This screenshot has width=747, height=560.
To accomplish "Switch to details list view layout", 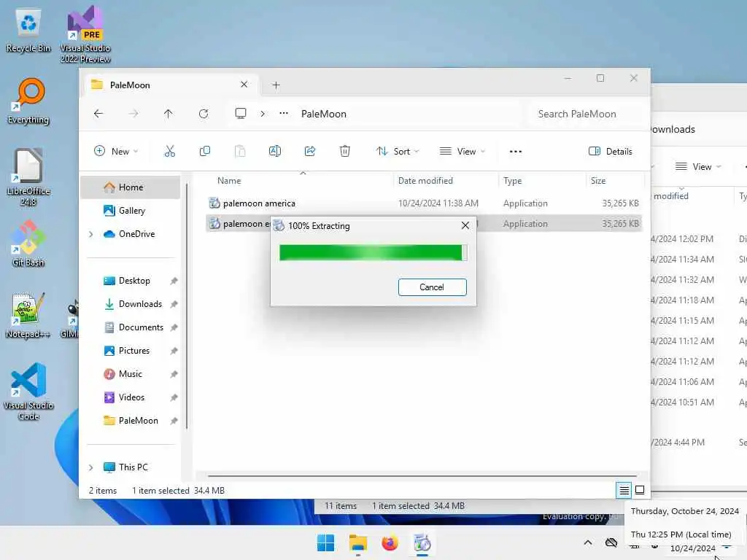I will 624,490.
